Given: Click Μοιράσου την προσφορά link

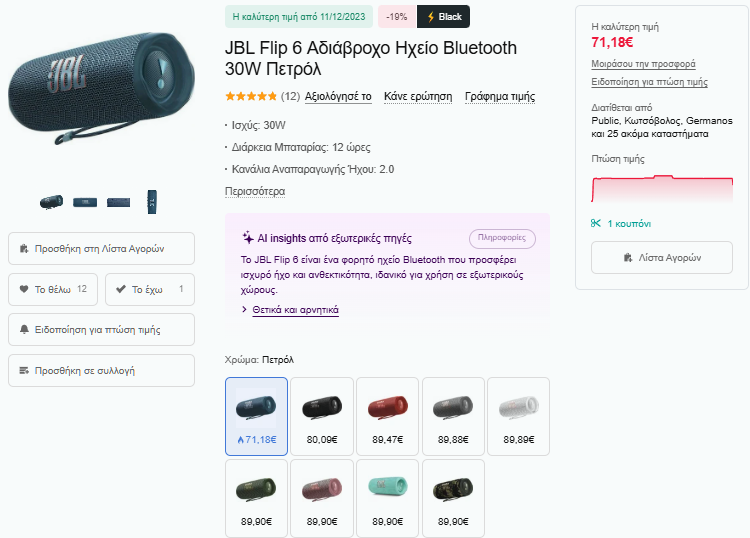Looking at the screenshot, I should pyautogui.click(x=643, y=64).
